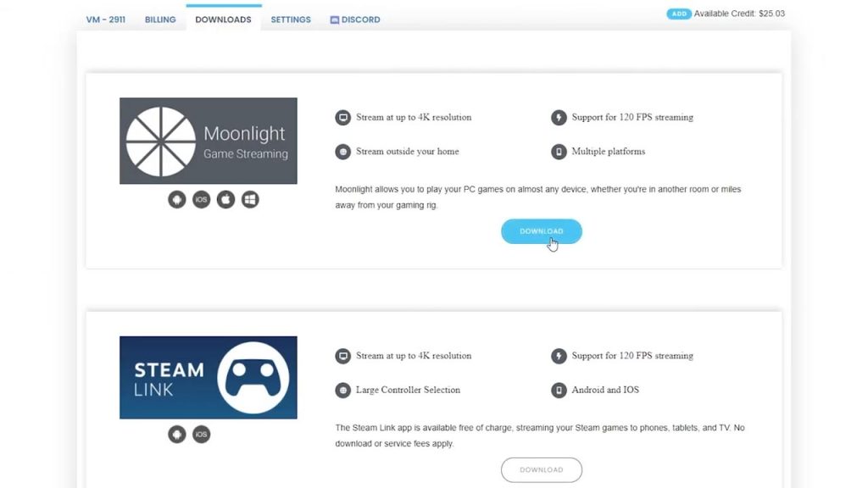Click the Apple icon under Moonlight

225,200
